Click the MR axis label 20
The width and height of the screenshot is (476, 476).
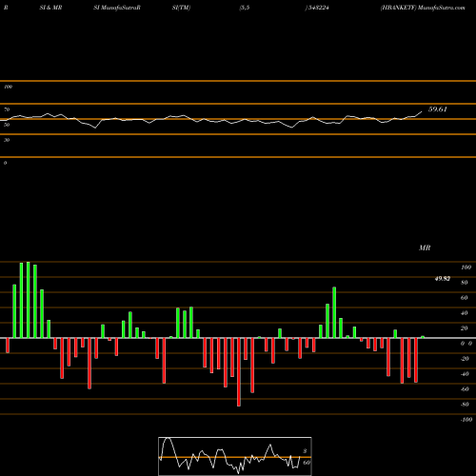[465, 328]
